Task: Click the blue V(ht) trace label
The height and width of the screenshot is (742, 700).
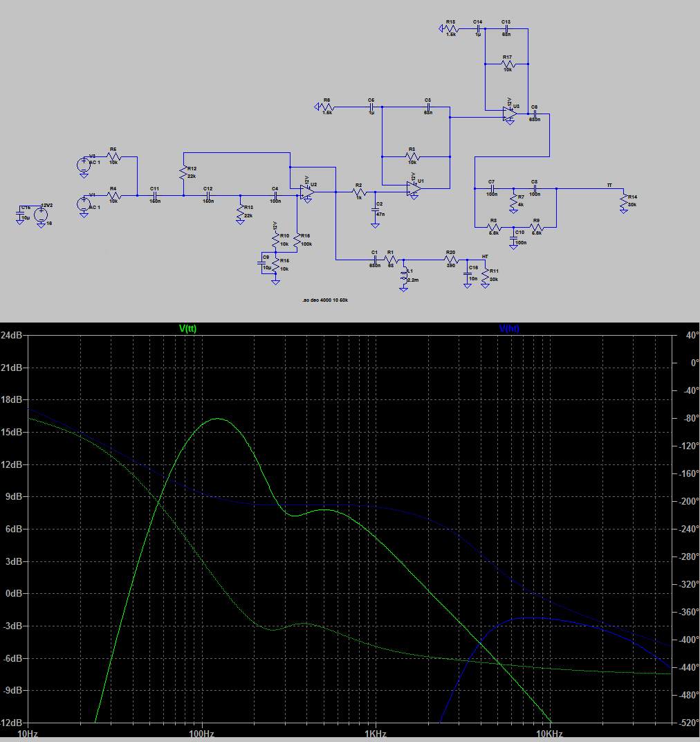Action: 508,329
